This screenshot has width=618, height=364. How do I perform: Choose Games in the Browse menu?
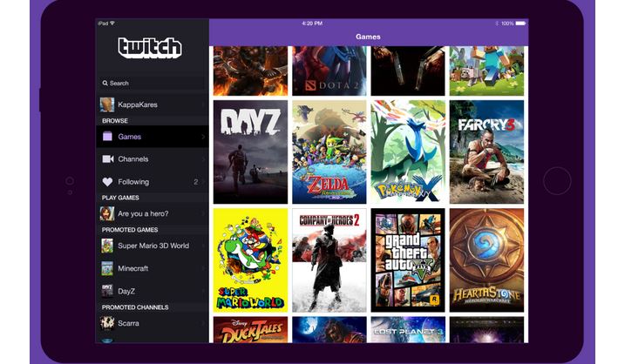(x=153, y=137)
